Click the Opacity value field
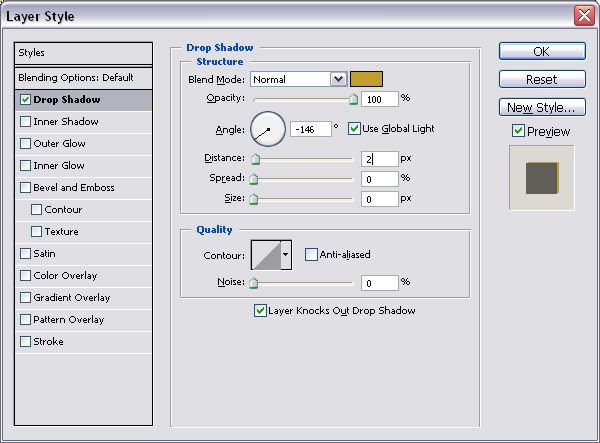Image resolution: width=600 pixels, height=443 pixels. click(380, 99)
